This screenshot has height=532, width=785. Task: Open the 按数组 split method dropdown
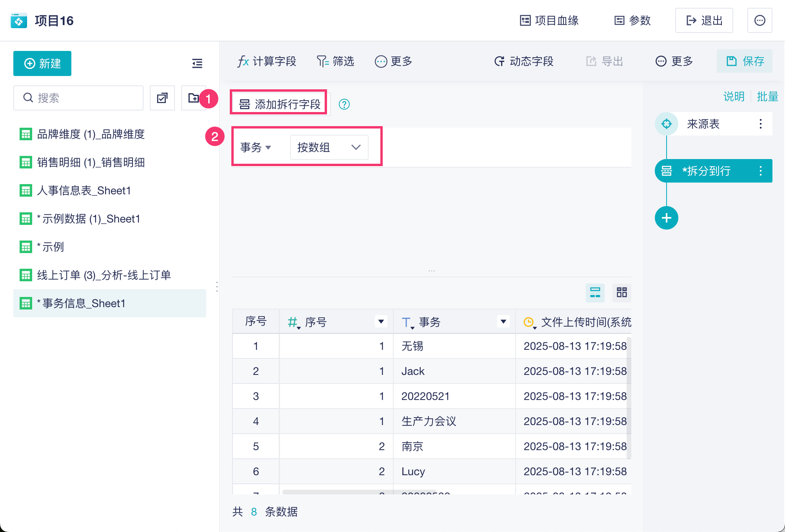(329, 147)
